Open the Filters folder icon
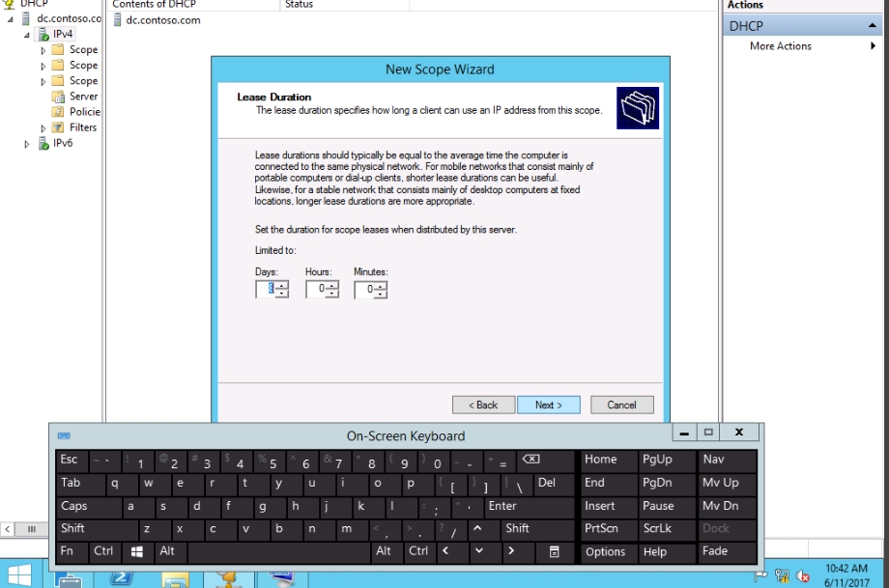The image size is (889, 588). [x=58, y=127]
